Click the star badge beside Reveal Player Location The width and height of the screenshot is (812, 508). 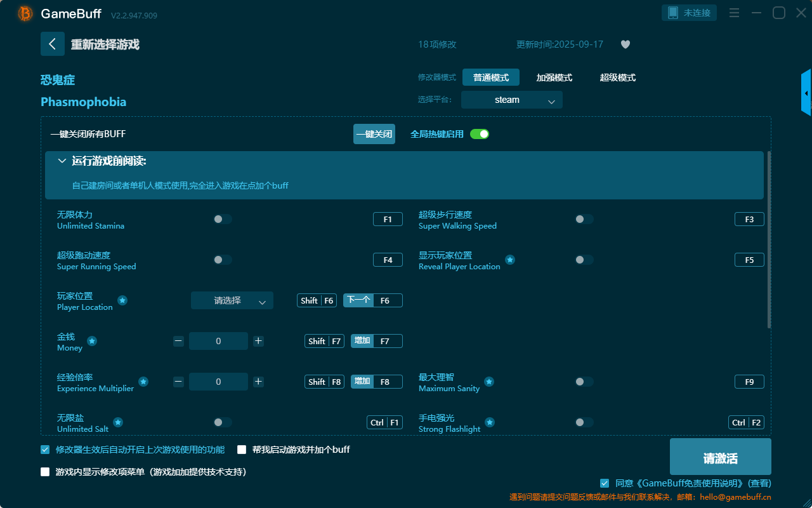[x=510, y=260]
